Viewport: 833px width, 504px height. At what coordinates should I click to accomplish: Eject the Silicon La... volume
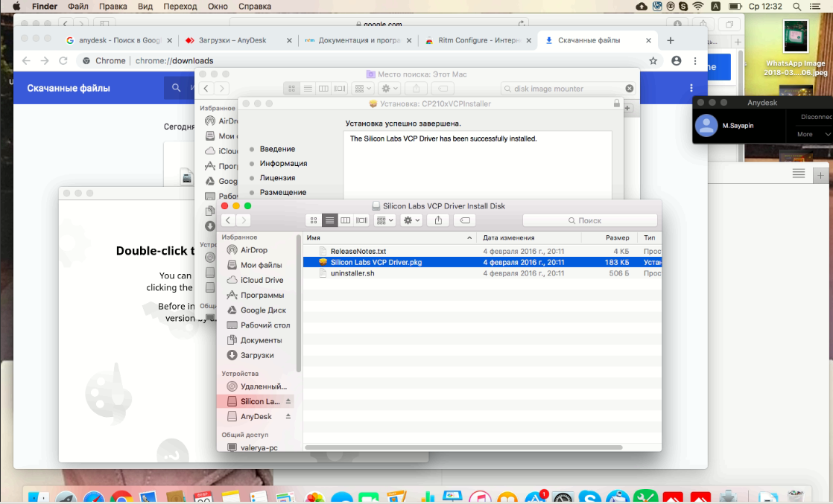[288, 401]
